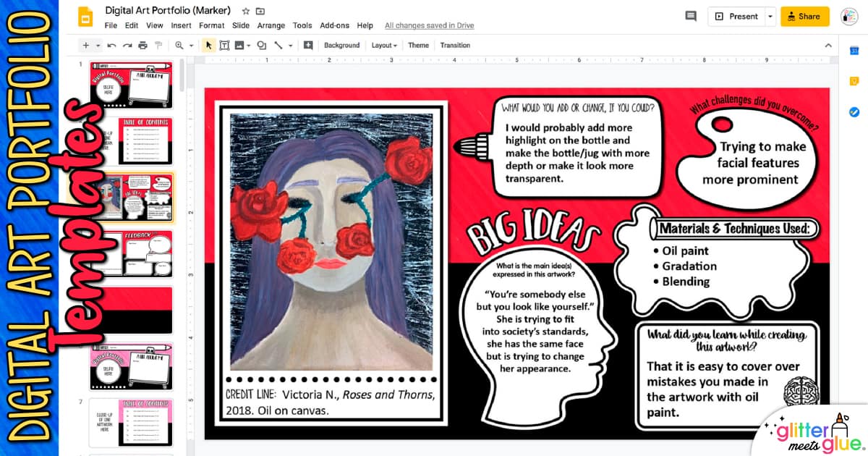Expand the new slide dropdown arrow
The width and height of the screenshot is (868, 456).
96,45
